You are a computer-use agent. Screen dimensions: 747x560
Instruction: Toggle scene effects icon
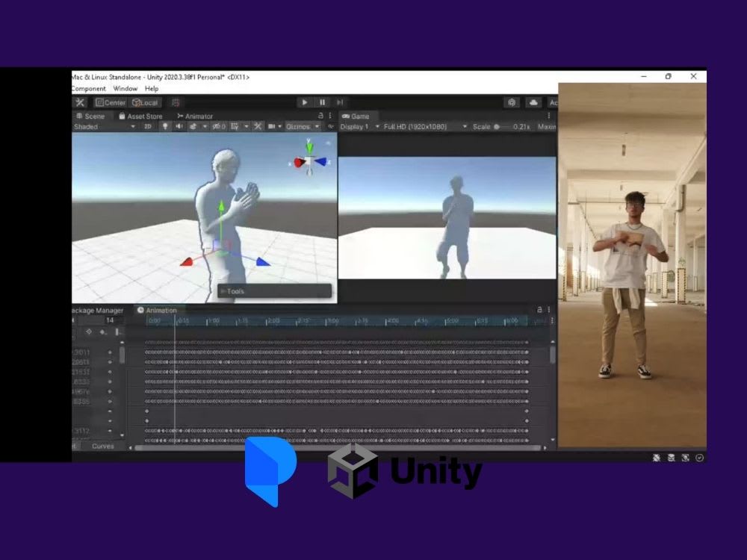[193, 127]
